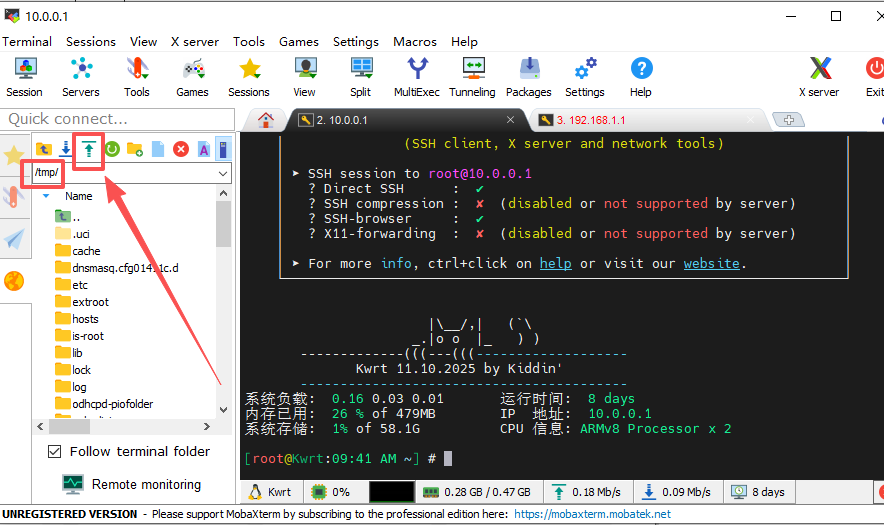Screen dimensions: 884x525
Task: Click the 8 days uptime status
Action: (x=758, y=492)
